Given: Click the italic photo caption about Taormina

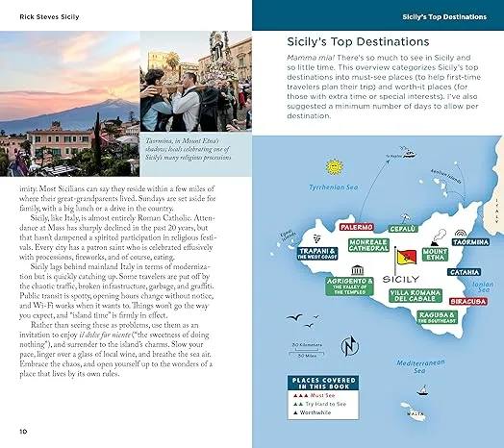Looking at the screenshot, I should [x=188, y=149].
